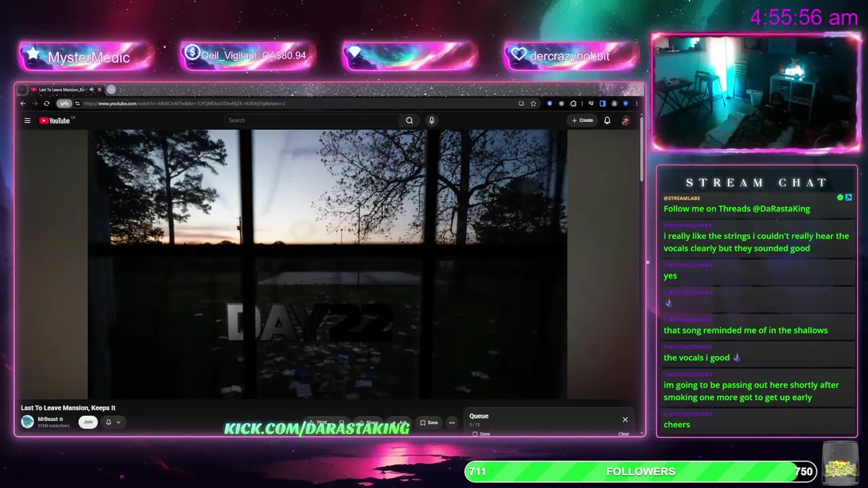Click the site info icon beside the URL
Viewport: 868px width, 488px height.
coord(77,104)
